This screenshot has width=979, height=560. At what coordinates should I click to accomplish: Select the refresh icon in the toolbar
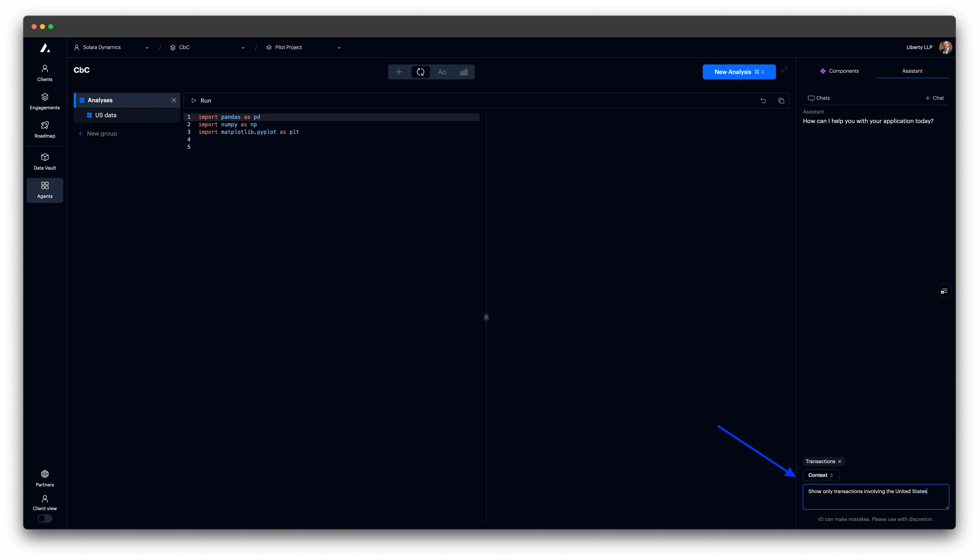(x=421, y=72)
